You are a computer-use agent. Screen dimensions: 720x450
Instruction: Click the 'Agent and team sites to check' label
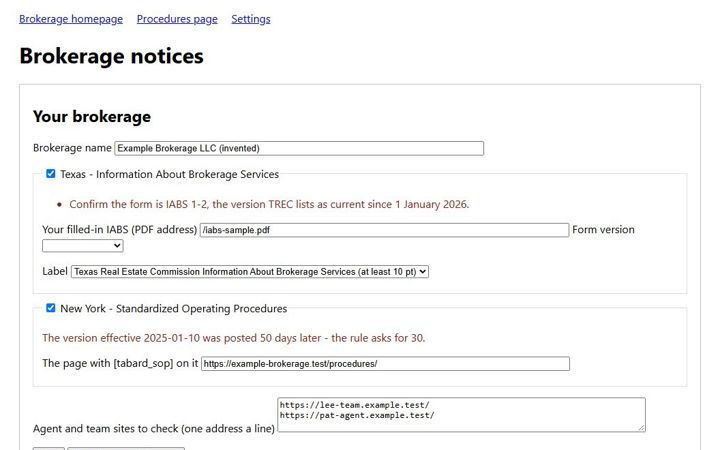point(154,429)
